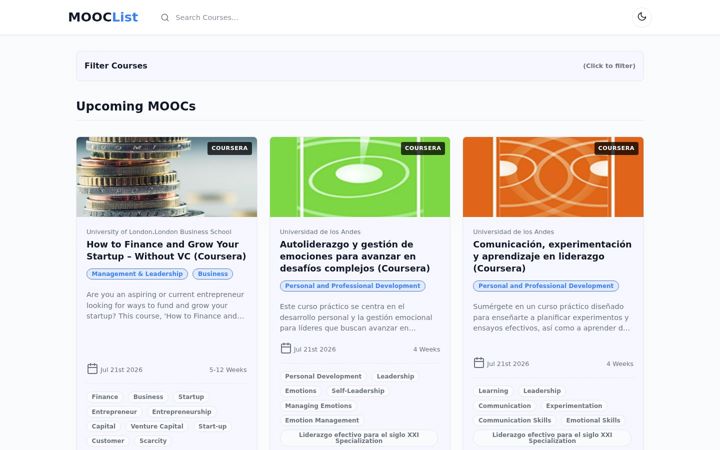Select the Communication Skills tag
This screenshot has height=450, width=720.
tap(514, 420)
